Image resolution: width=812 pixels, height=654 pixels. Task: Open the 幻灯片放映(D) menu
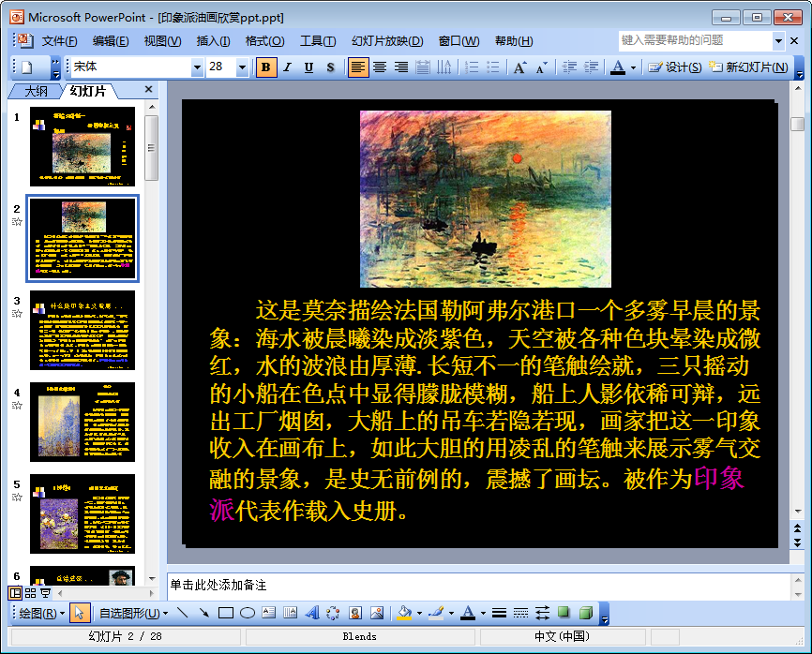coord(387,41)
